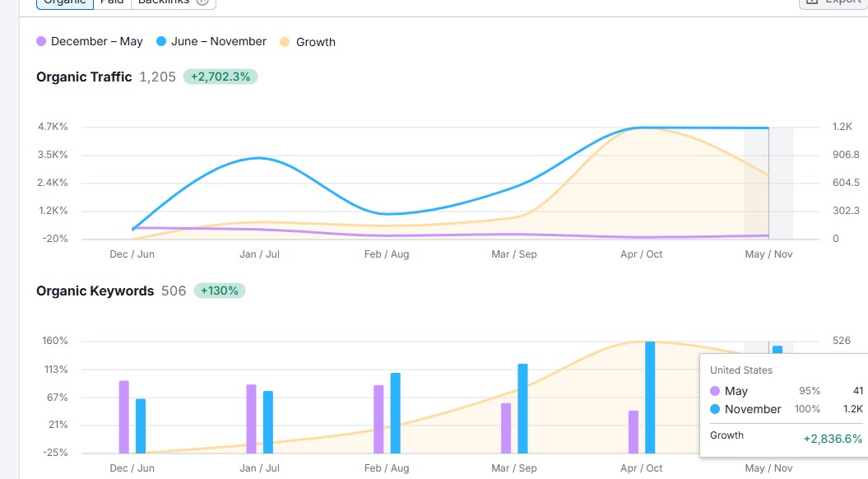Click the blue Mar / Sep keywords bar
This screenshot has width=868, height=479.
tap(522, 408)
